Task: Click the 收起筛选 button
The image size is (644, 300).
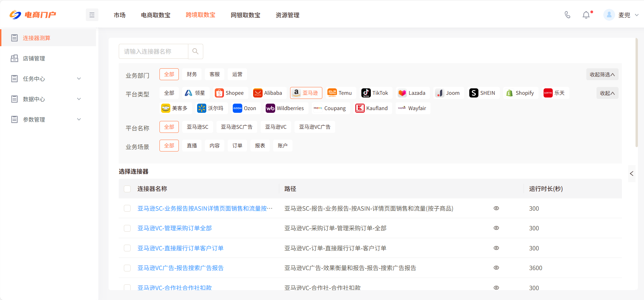Action: [x=602, y=74]
